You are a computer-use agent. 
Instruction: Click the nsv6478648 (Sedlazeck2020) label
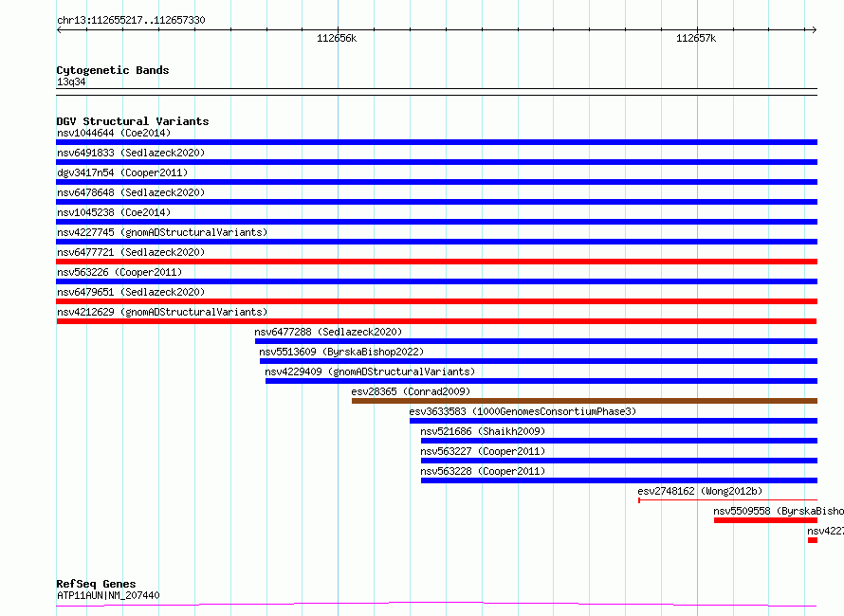pyautogui.click(x=131, y=192)
